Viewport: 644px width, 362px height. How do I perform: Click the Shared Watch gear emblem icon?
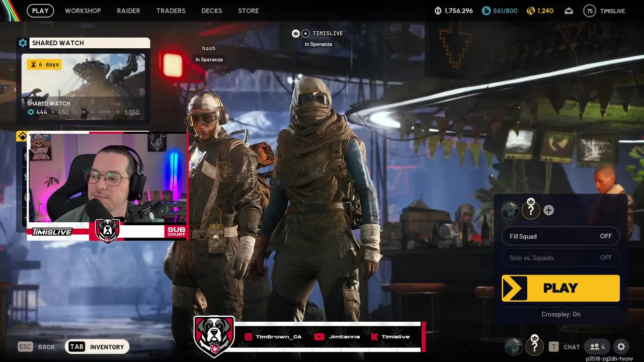22,43
